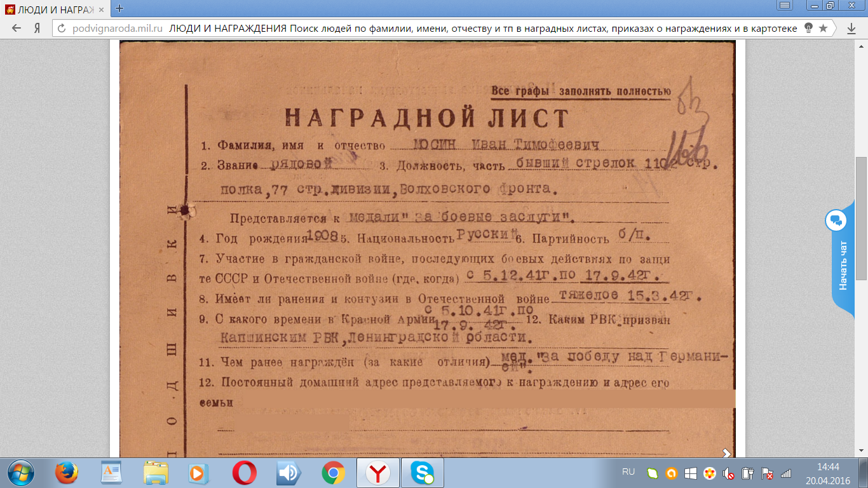Screen dimensions: 868x488
Task: Click the protection lightbulb icon in address bar
Action: [809, 28]
